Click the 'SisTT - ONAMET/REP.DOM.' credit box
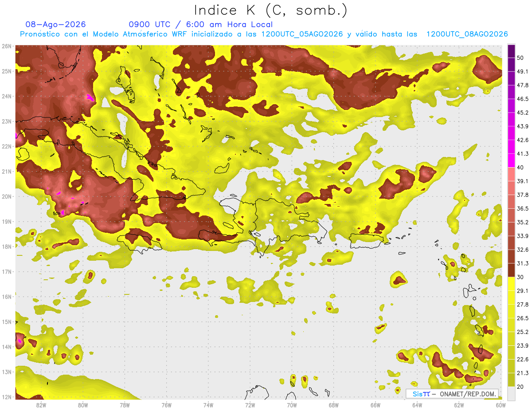Viewport: 532px width, 411px height. click(452, 394)
